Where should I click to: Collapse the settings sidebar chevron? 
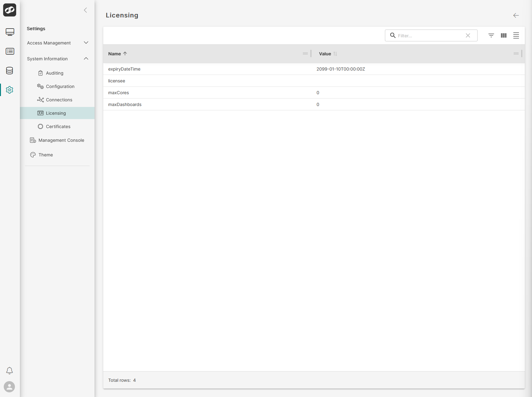point(86,10)
